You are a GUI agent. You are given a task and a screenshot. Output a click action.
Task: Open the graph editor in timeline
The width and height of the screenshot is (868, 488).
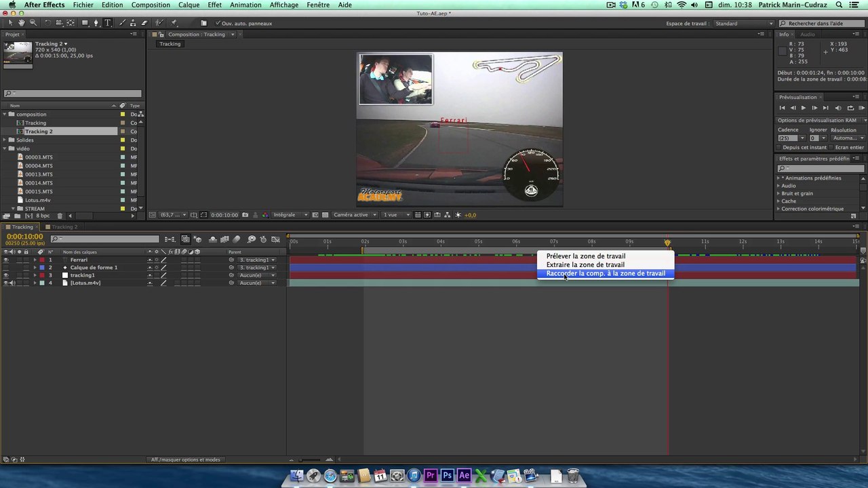point(275,239)
